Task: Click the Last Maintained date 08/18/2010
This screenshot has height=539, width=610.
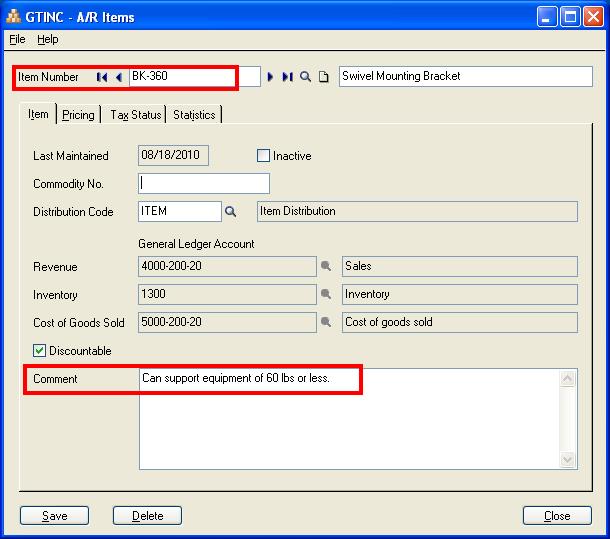Action: click(173, 155)
